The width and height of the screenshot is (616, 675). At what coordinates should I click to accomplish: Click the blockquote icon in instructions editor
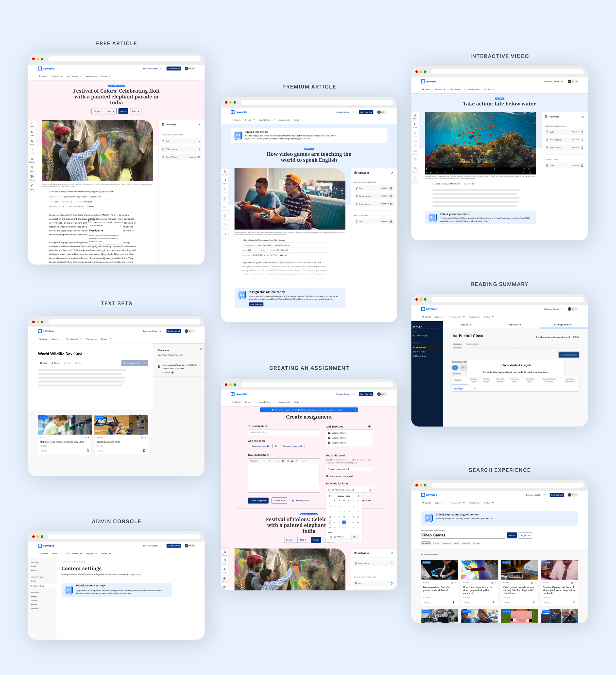292,461
